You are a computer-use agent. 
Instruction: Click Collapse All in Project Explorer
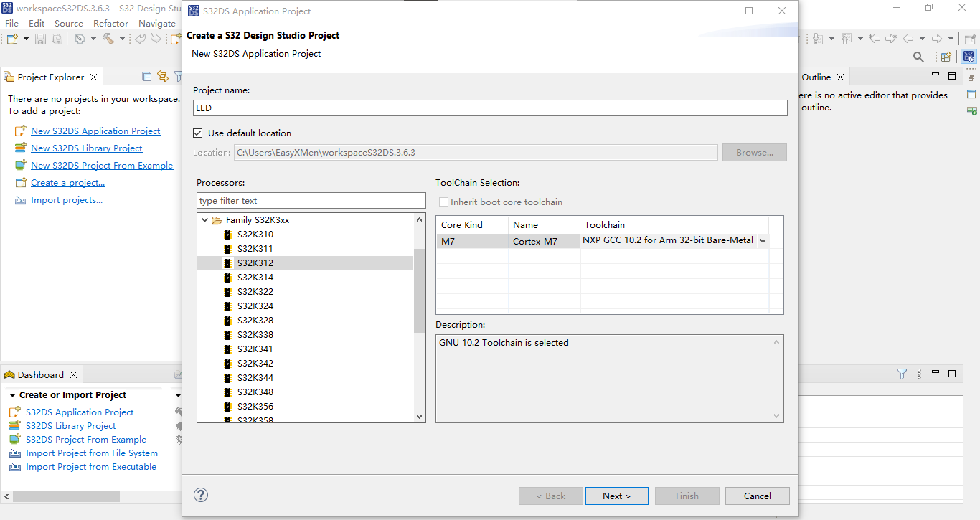pyautogui.click(x=147, y=77)
